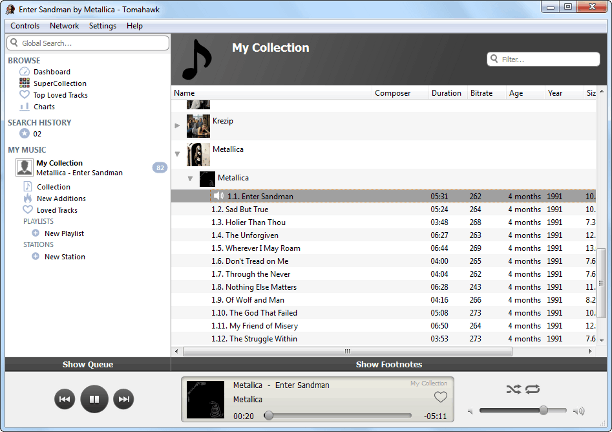The image size is (612, 432).
Task: Pause the current track
Action: tap(94, 399)
